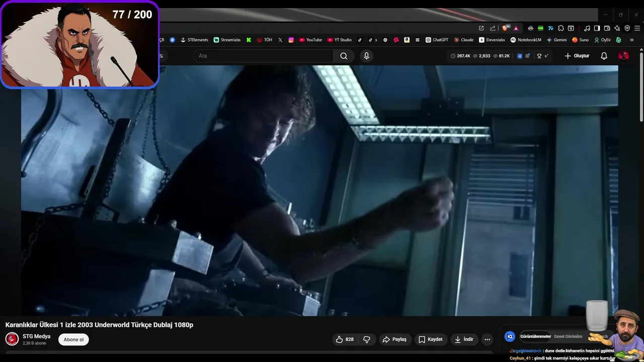This screenshot has width=644, height=362.
Task: Click the Brave Rewards triangle icon
Action: [x=516, y=29]
